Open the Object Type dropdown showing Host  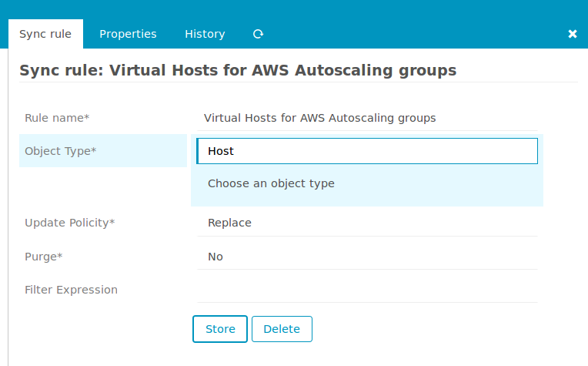367,151
